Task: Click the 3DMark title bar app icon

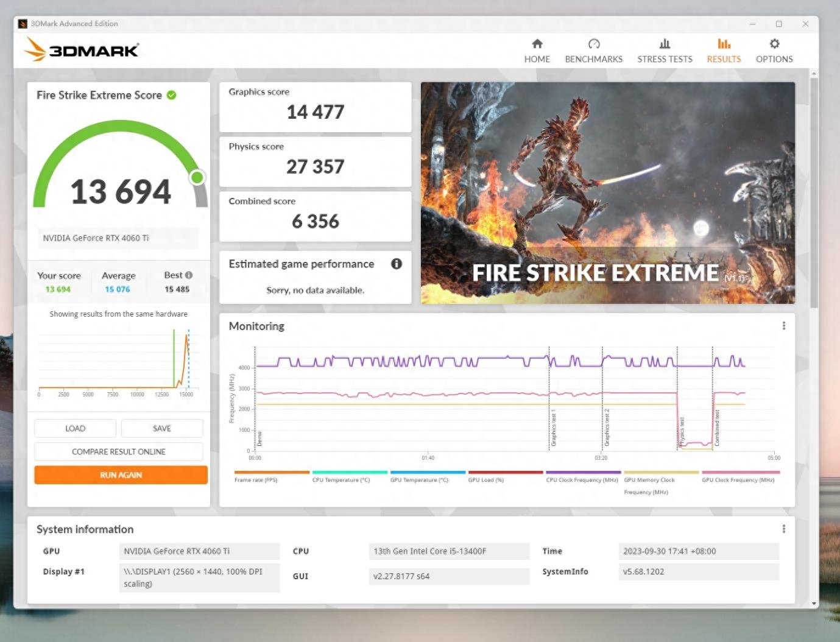Action: (x=23, y=24)
